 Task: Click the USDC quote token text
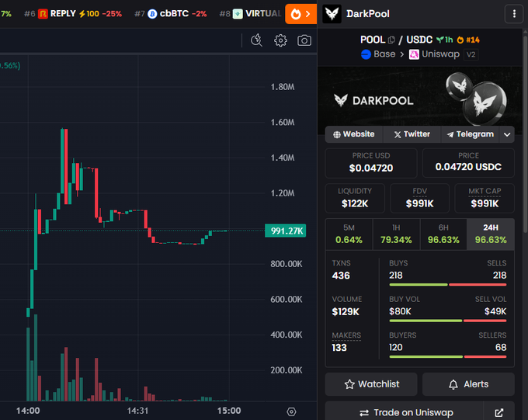(419, 40)
